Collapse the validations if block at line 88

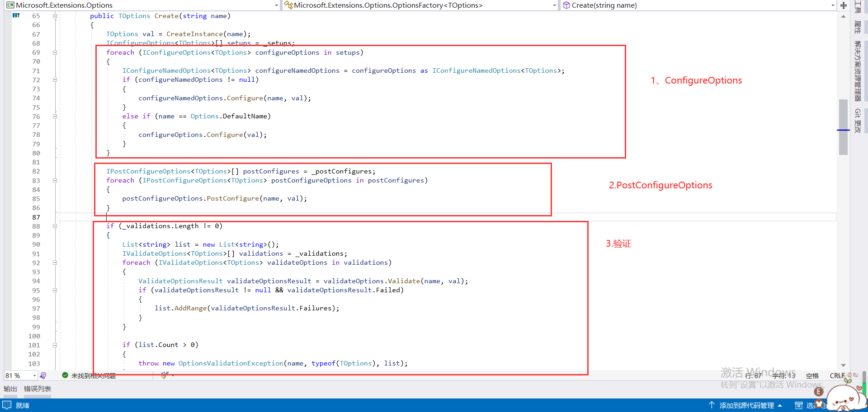[x=55, y=226]
